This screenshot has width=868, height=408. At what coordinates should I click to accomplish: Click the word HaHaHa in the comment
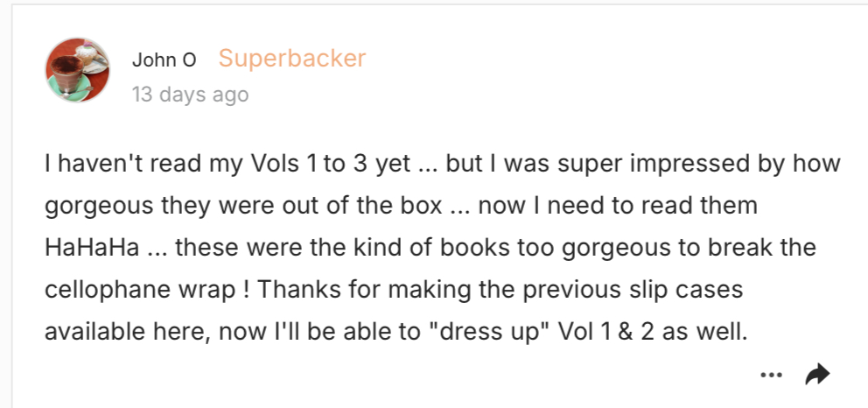[92, 248]
